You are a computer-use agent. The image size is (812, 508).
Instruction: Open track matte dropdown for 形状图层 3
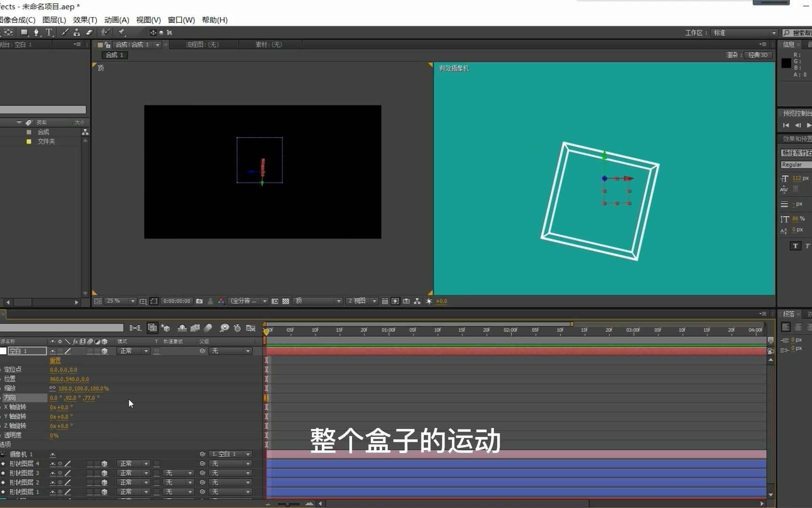(x=179, y=473)
